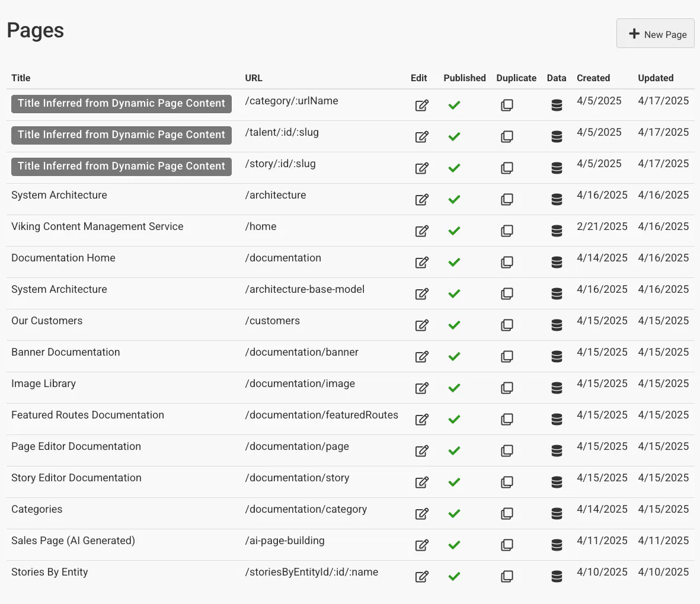Click the Created column header
700x604 pixels.
coord(593,78)
